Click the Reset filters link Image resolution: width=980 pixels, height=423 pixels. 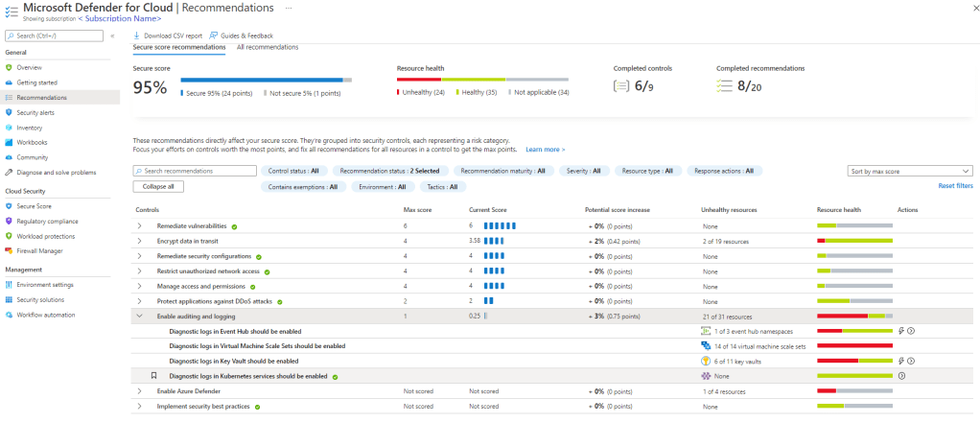click(955, 186)
